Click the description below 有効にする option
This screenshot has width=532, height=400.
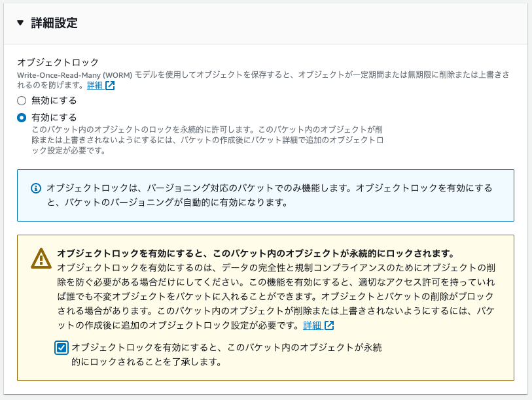pyautogui.click(x=208, y=140)
